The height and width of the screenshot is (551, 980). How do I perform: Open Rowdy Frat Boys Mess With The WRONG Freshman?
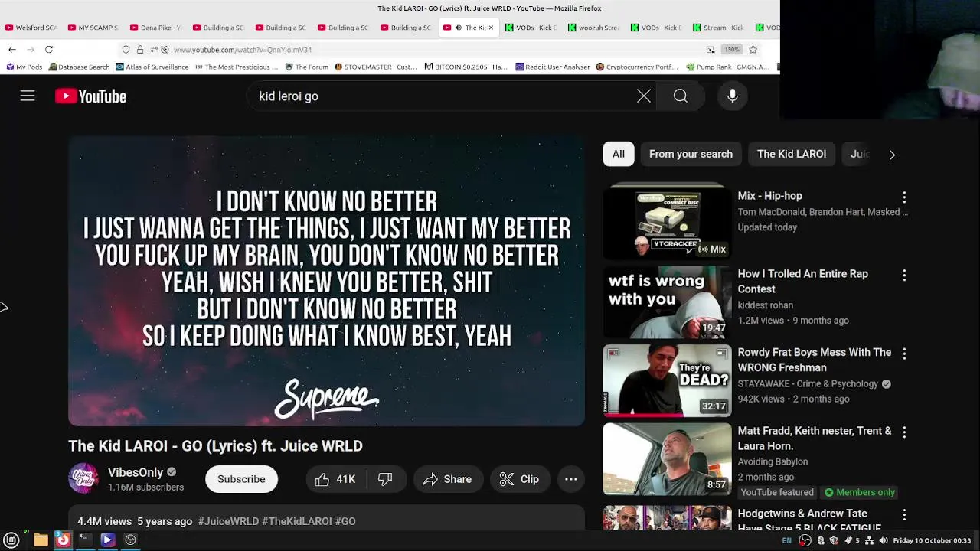pyautogui.click(x=814, y=360)
